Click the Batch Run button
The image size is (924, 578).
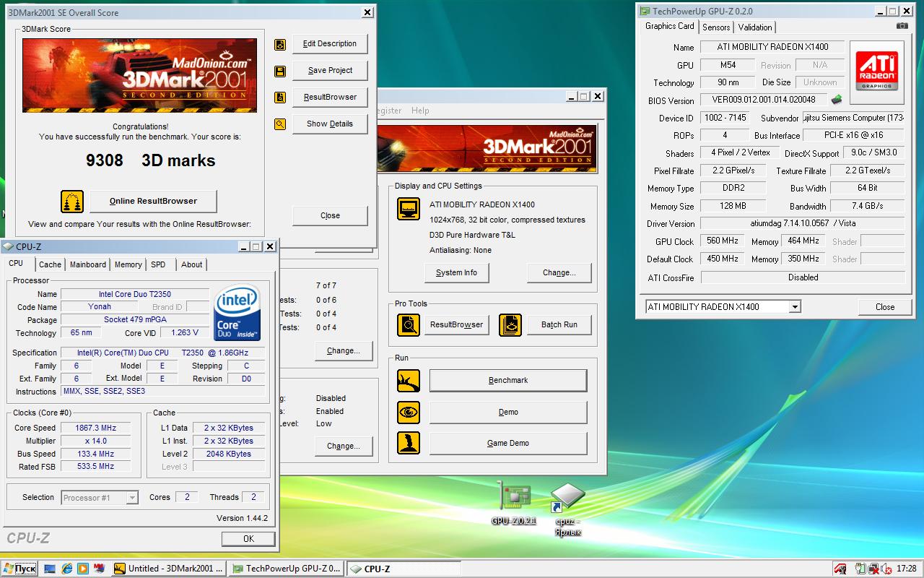[x=559, y=325]
